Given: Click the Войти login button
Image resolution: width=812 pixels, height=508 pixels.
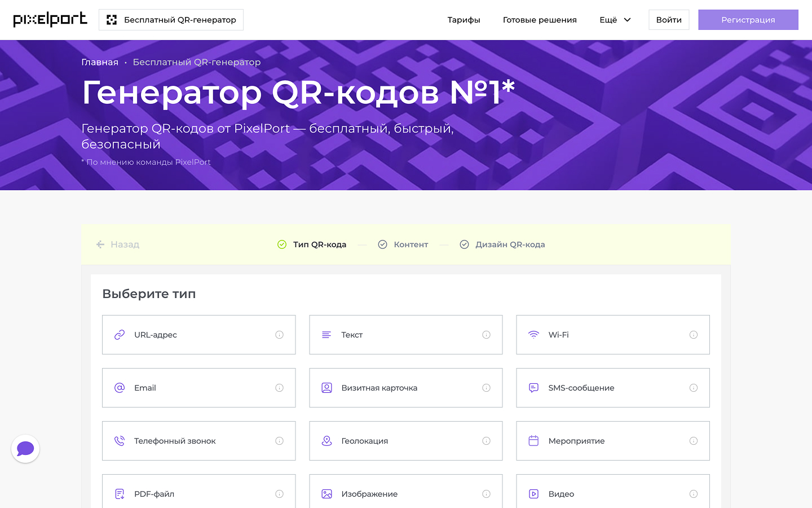Looking at the screenshot, I should tap(669, 20).
